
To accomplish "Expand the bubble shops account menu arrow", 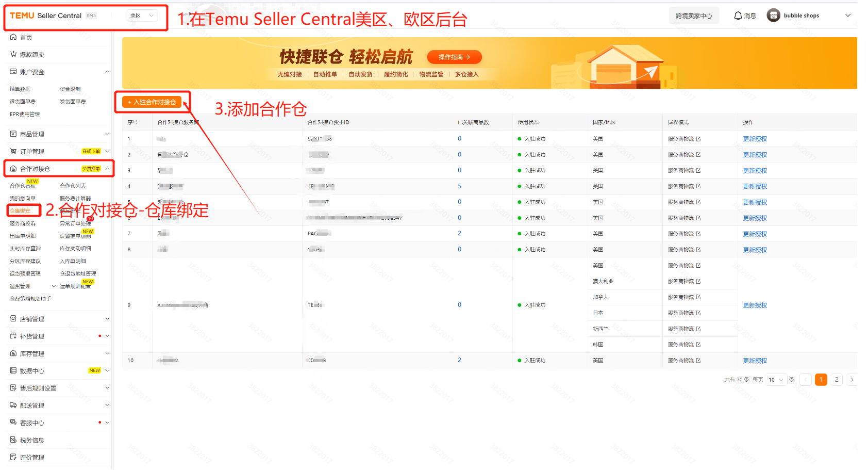I will click(848, 15).
